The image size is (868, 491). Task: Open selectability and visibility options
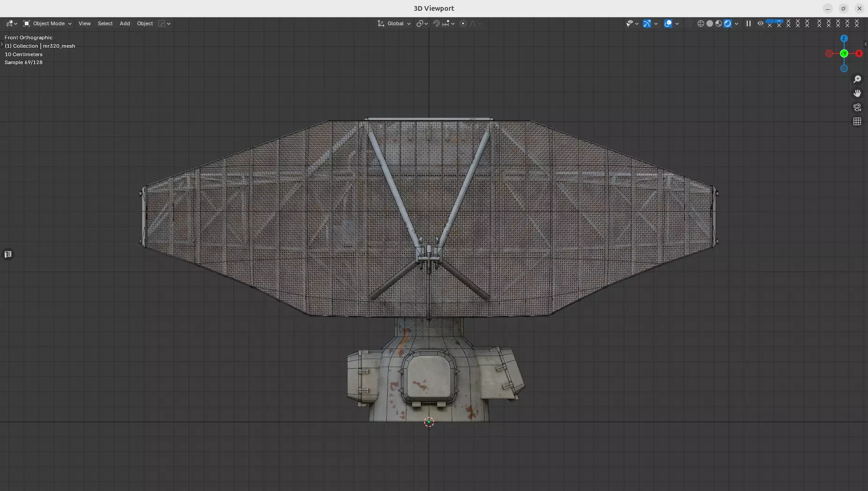pos(632,23)
